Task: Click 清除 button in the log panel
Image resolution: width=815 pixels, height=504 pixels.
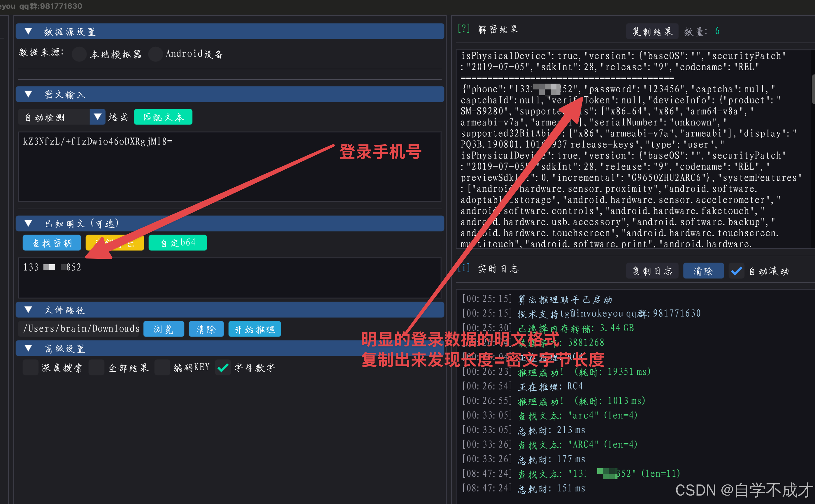Action: coord(703,271)
